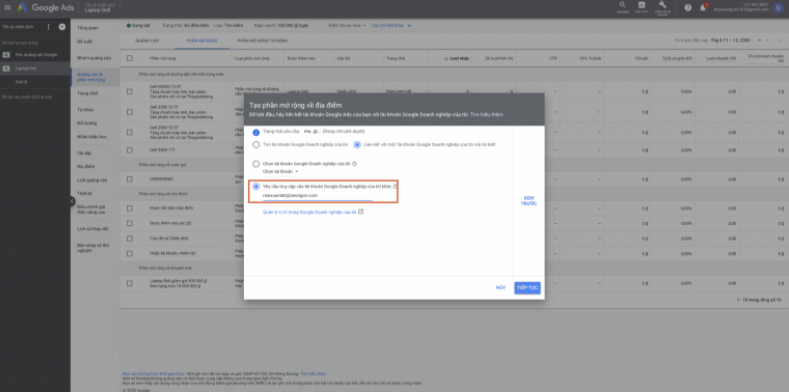Select 'Liên kết với một Tài khoản' radio option
789x392 pixels.
pyautogui.click(x=357, y=144)
